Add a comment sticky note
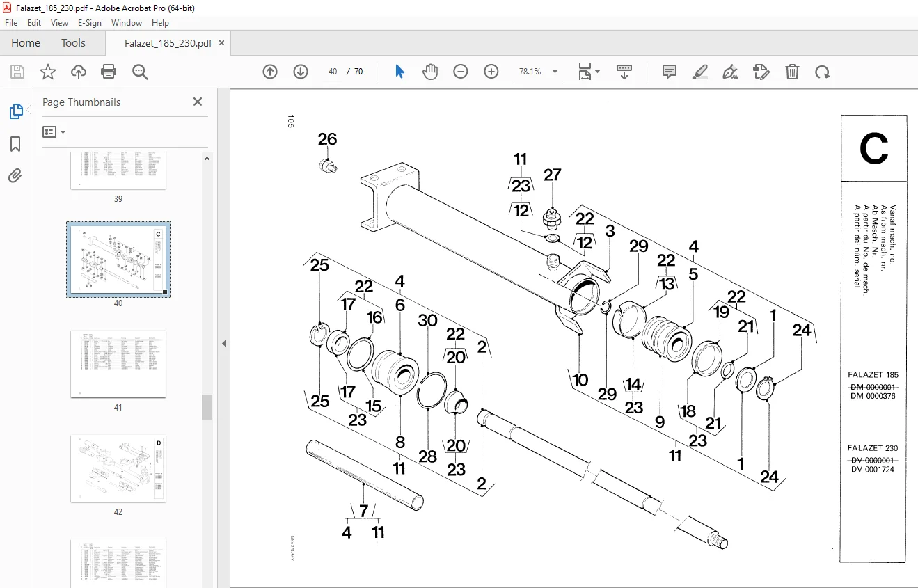 tap(670, 72)
